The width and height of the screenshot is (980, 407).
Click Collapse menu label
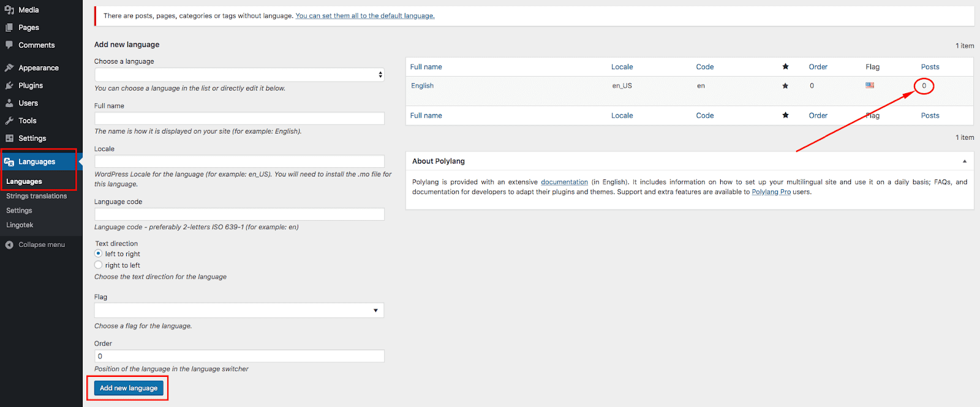pyautogui.click(x=42, y=245)
